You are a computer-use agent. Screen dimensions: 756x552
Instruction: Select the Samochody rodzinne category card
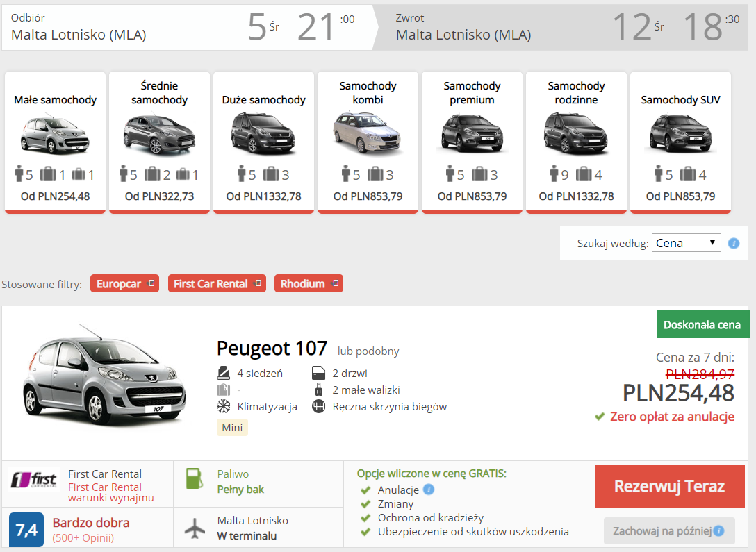coord(576,142)
